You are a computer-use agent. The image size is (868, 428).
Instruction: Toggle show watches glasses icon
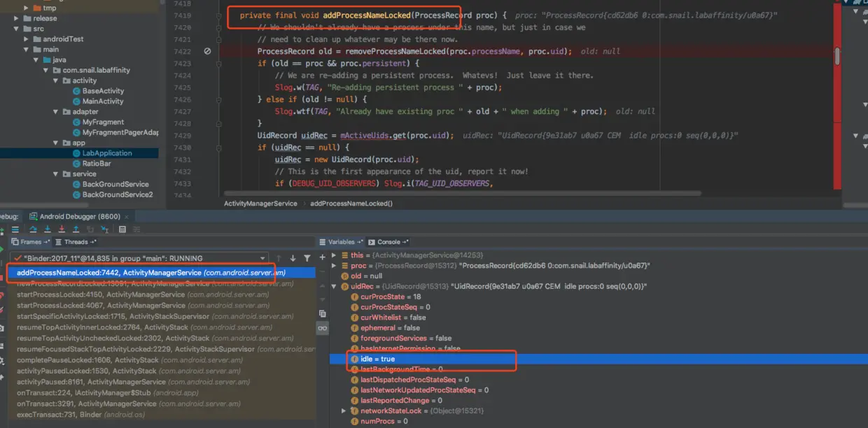click(x=322, y=327)
